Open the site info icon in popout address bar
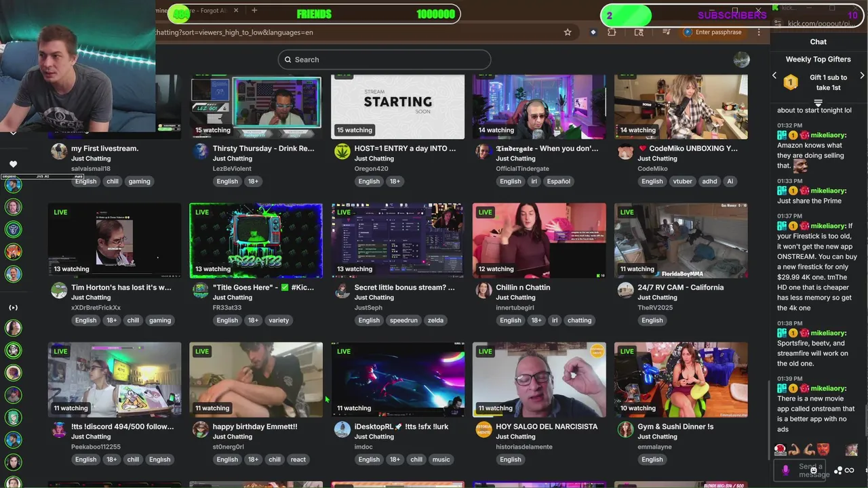The image size is (868, 488). tap(777, 24)
